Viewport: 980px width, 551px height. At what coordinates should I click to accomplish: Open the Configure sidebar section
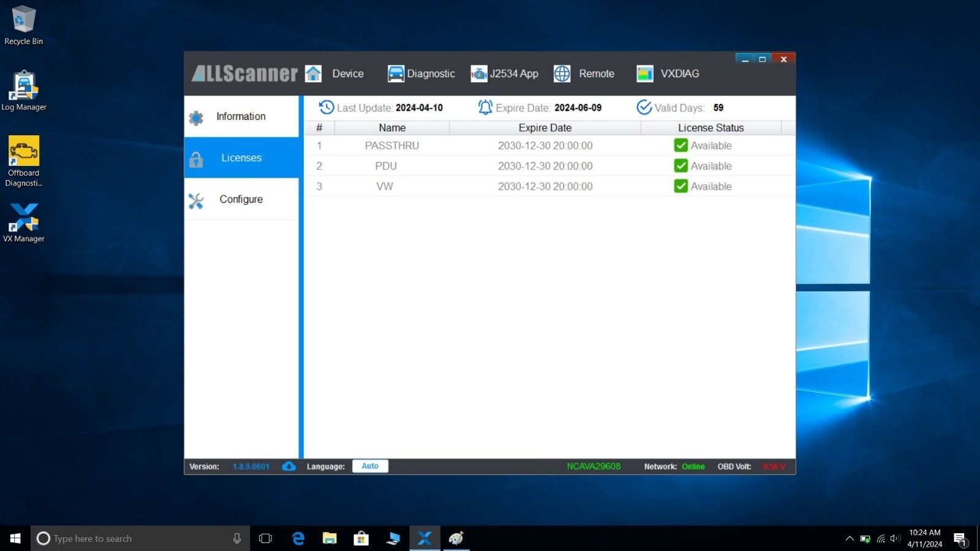coord(241,199)
